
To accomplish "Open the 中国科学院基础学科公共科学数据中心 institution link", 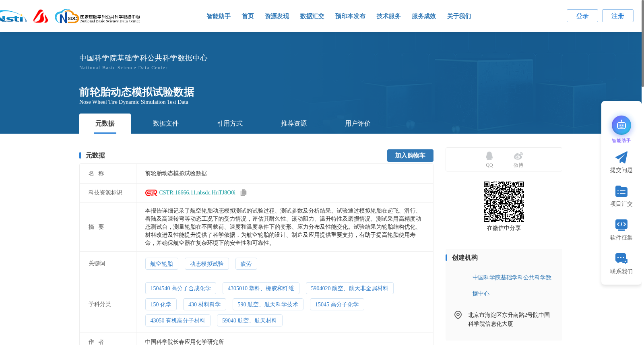I will coord(512,285).
